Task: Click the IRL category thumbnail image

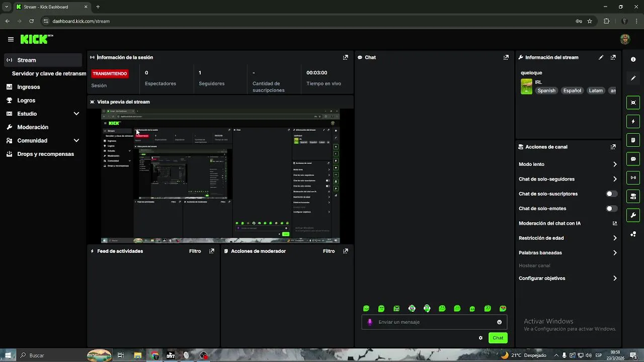Action: 526,86
